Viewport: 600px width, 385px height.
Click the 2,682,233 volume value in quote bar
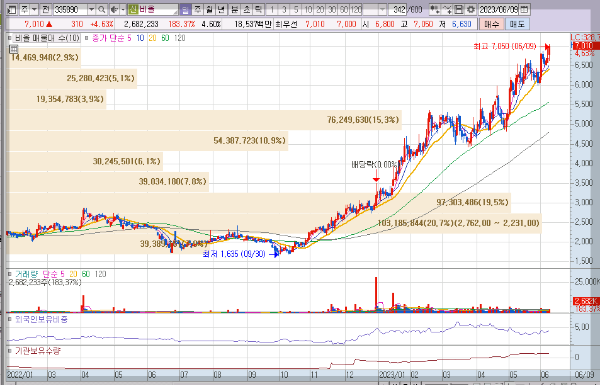(141, 24)
